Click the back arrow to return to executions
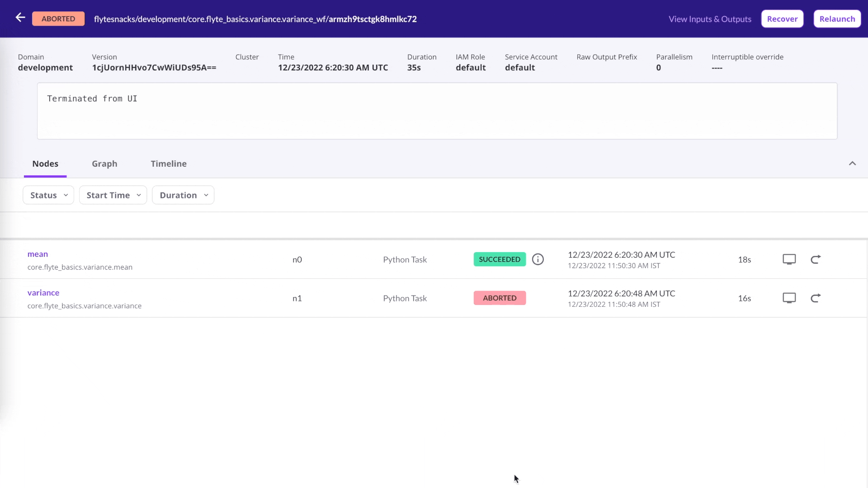Viewport: 868px width, 488px height. coord(20,18)
